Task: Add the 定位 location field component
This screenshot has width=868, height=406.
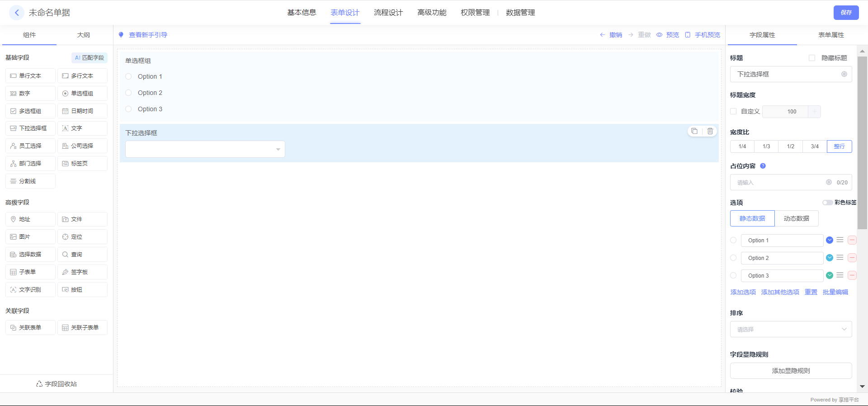Action: pos(82,237)
